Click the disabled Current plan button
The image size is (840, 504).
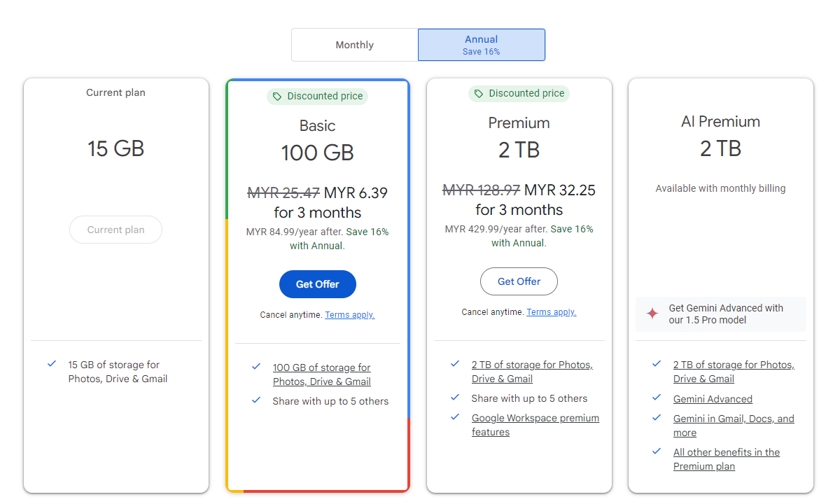115,230
